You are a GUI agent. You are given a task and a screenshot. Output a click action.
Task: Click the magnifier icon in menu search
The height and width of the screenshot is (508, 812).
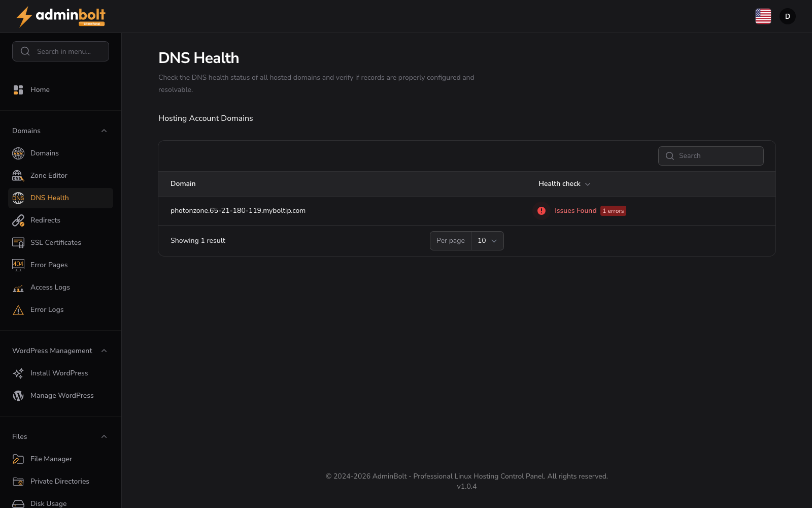(x=25, y=51)
